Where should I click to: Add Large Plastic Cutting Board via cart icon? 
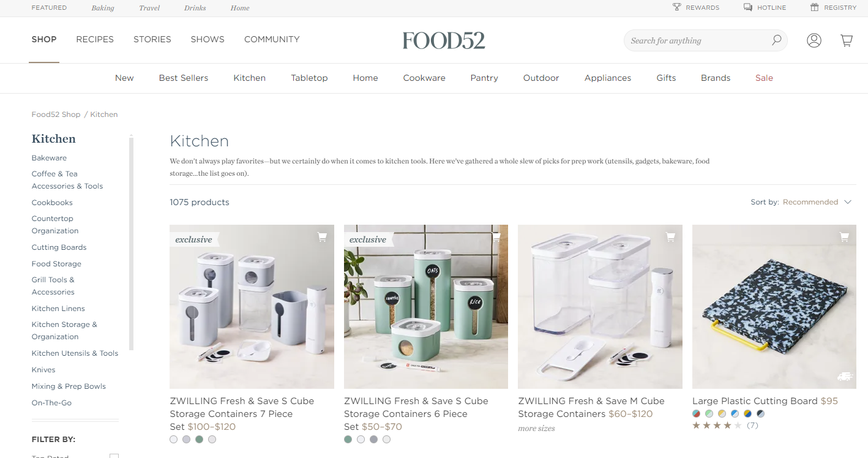pyautogui.click(x=844, y=237)
